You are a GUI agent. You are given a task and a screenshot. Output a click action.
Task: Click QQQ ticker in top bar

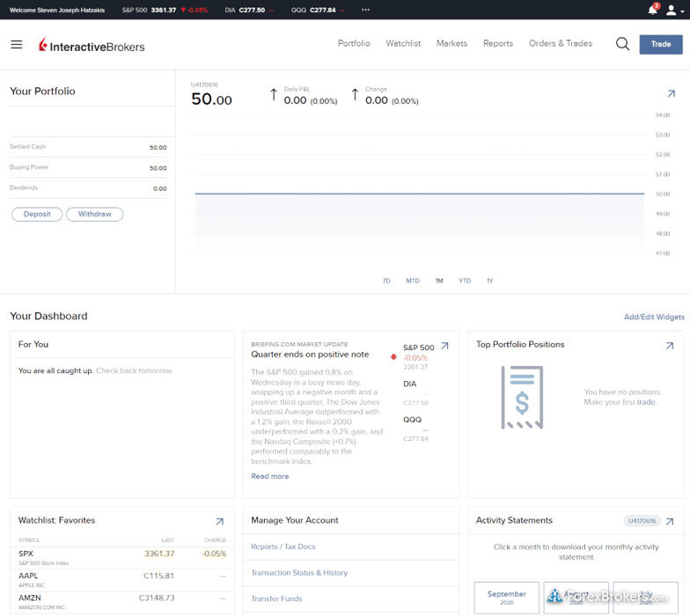318,10
